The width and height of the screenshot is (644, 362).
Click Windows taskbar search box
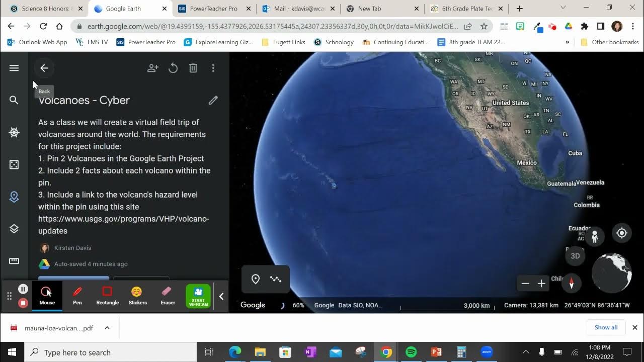coord(111,352)
